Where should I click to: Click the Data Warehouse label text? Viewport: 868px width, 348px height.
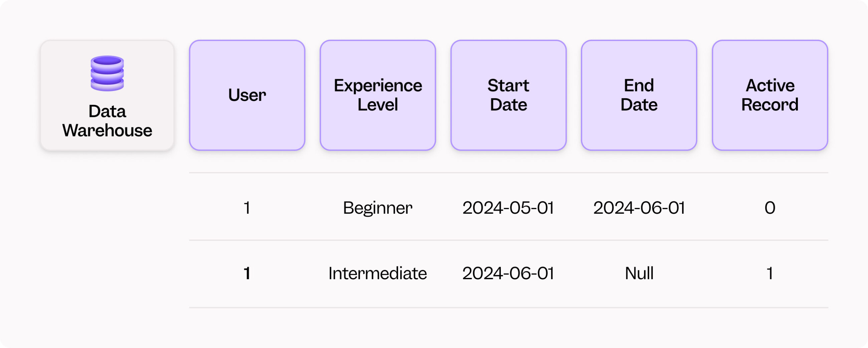[107, 121]
